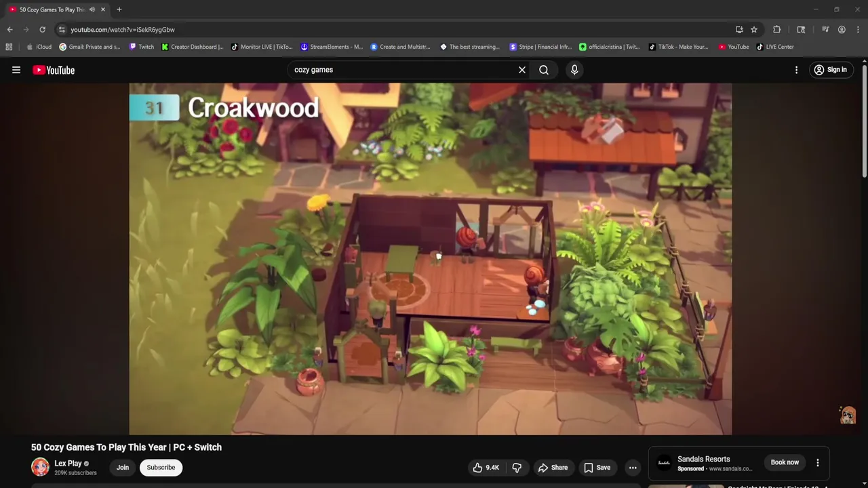Click the small avatar icon at the right edge

click(x=848, y=415)
